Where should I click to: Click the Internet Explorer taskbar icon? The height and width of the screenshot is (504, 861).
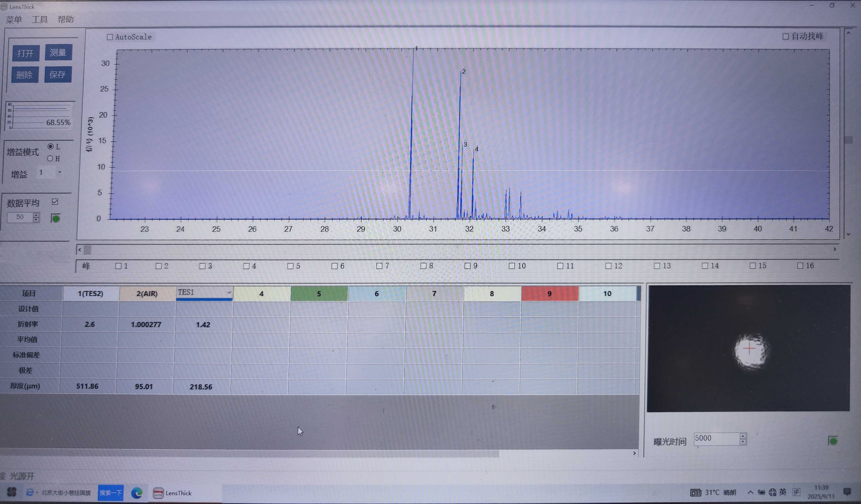coord(30,492)
